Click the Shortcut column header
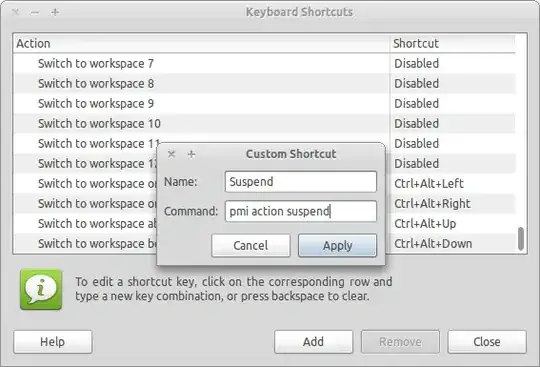This screenshot has height=367, width=540. pyautogui.click(x=453, y=43)
